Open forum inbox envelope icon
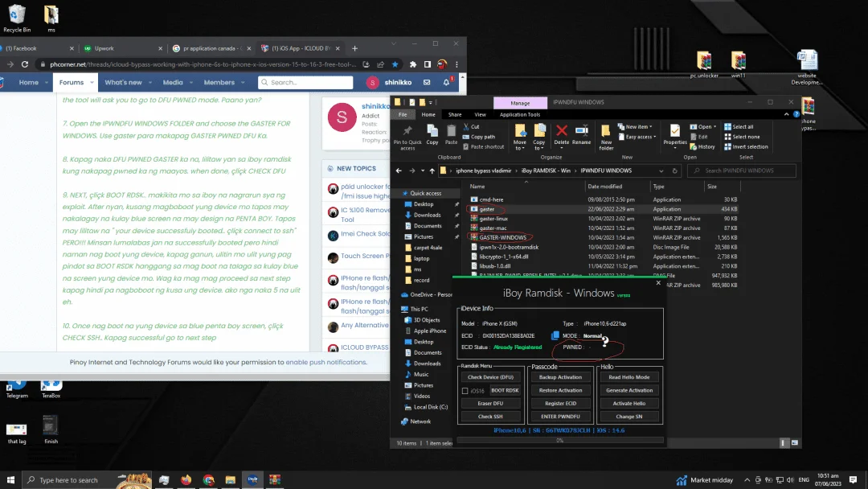Screen dimensions: 868x489 coord(427,82)
